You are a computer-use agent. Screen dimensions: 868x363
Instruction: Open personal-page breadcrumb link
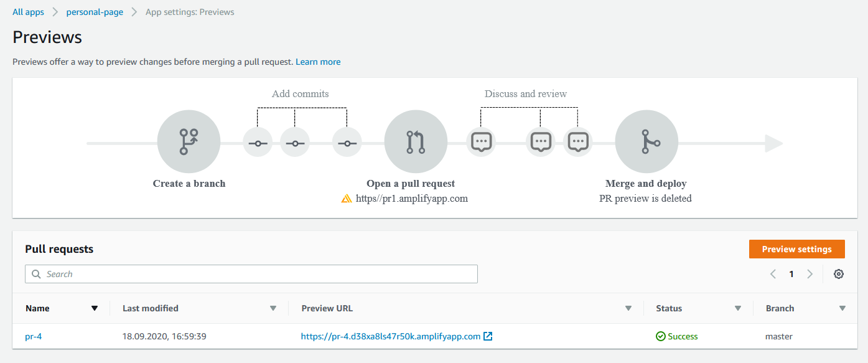pyautogui.click(x=95, y=12)
